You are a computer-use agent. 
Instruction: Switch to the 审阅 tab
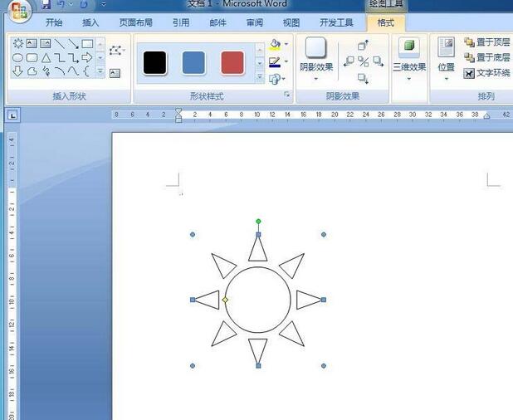coord(255,22)
